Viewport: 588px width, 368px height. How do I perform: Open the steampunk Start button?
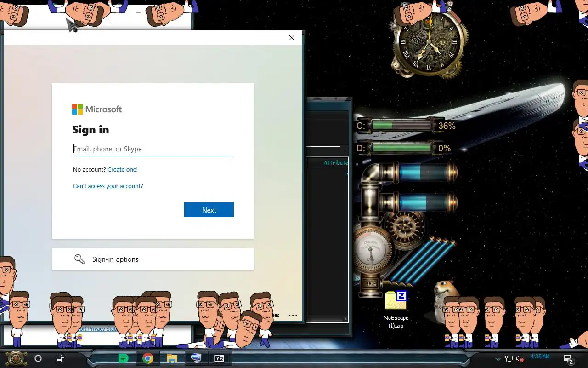click(x=16, y=358)
